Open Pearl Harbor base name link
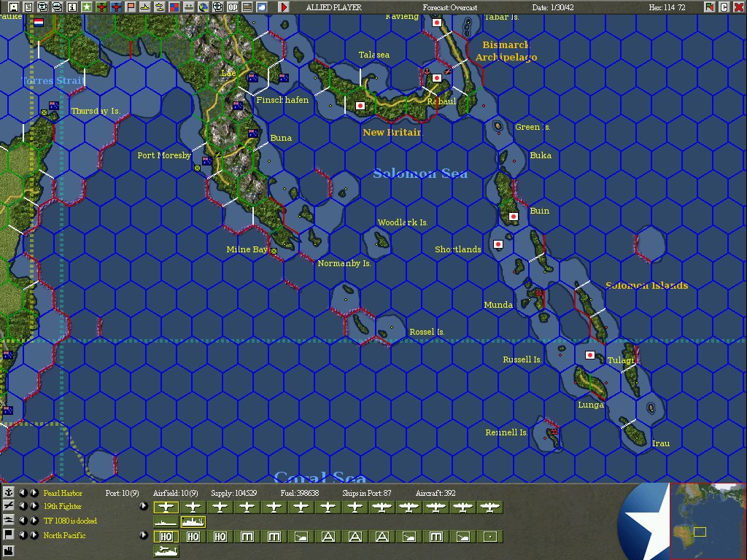The width and height of the screenshot is (747, 560). tap(63, 493)
